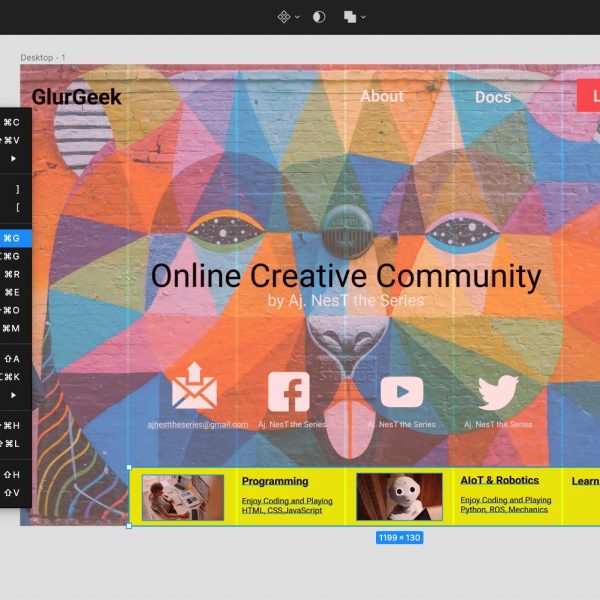
Task: Click the Create component icon
Action: point(283,17)
